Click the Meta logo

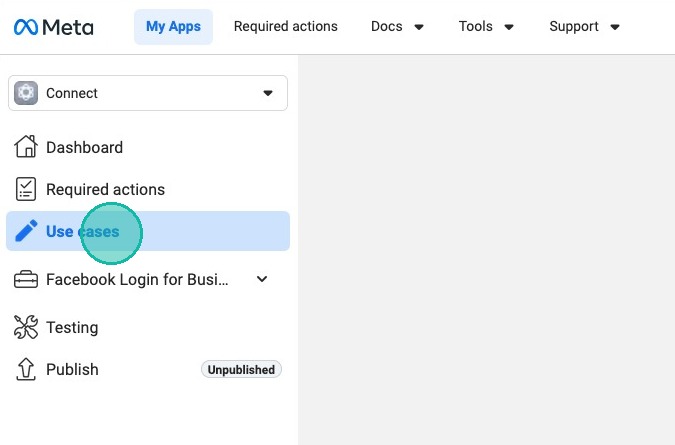pos(54,27)
